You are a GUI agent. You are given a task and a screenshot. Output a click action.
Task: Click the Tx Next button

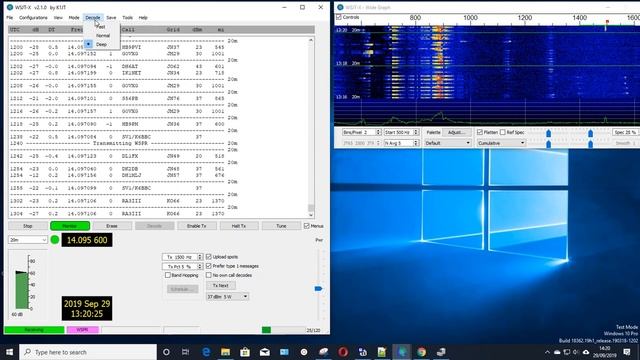(220, 286)
